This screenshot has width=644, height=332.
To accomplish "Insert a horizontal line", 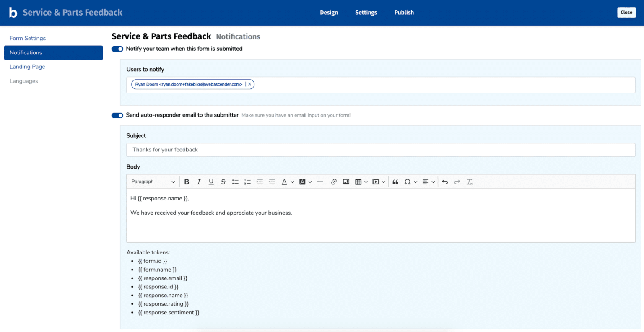I will point(320,182).
